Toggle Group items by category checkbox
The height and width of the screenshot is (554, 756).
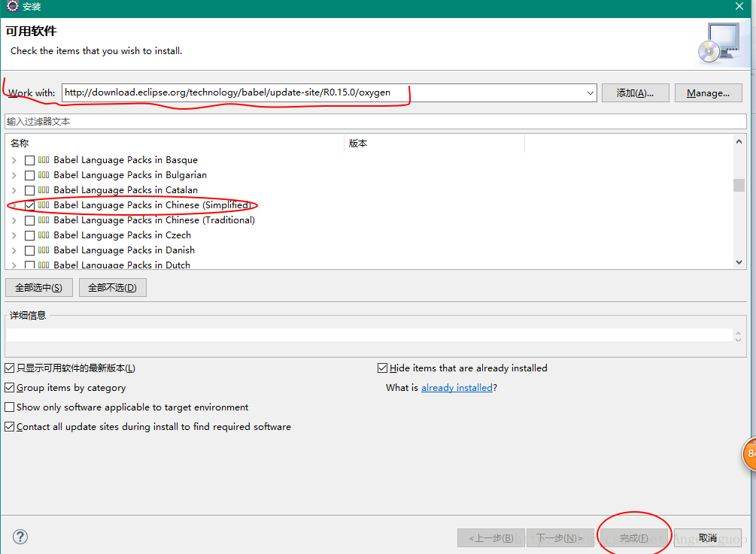click(9, 387)
